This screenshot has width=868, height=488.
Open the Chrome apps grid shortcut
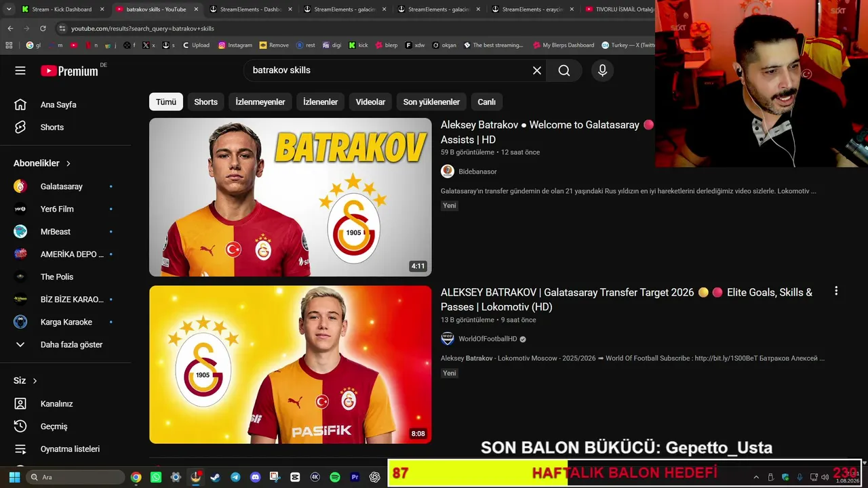click(9, 45)
